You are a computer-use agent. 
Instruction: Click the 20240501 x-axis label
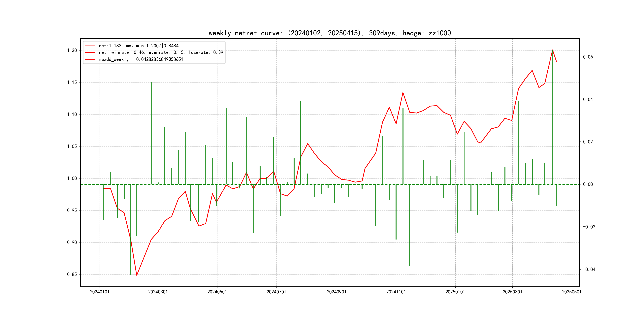(217, 292)
